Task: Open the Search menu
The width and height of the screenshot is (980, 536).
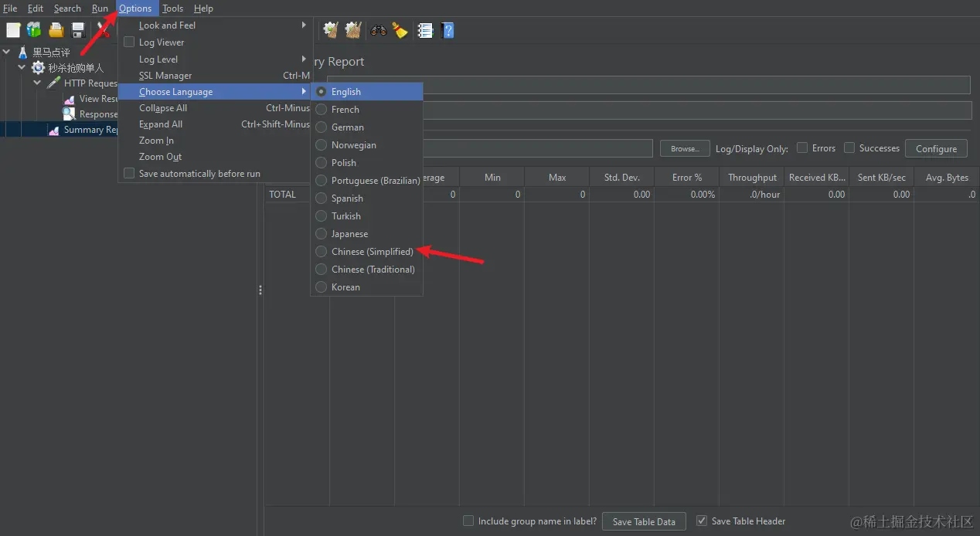Action: 67,8
